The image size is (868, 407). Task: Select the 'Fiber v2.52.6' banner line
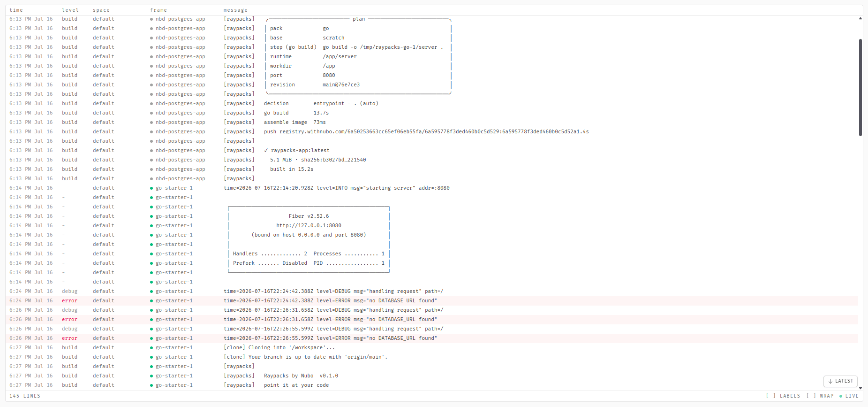pyautogui.click(x=432, y=216)
